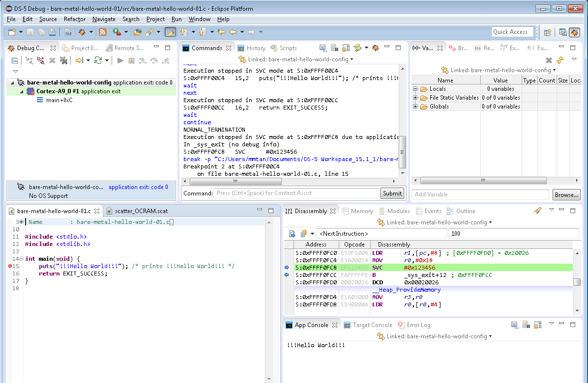Image resolution: width=588 pixels, height=383 pixels.
Task: Click the scroll lock icon in Commands view
Action: click(x=346, y=48)
